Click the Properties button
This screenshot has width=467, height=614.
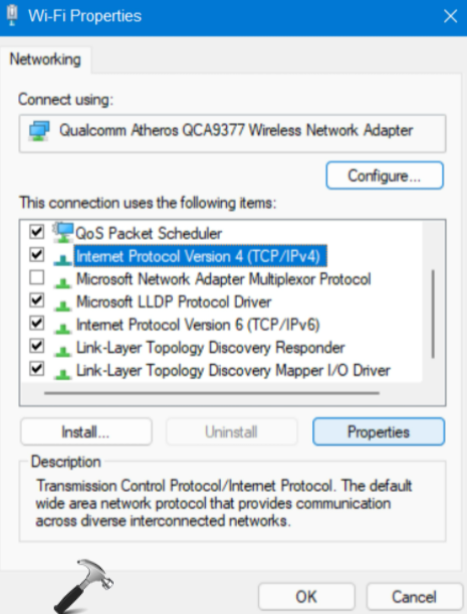[x=379, y=432]
